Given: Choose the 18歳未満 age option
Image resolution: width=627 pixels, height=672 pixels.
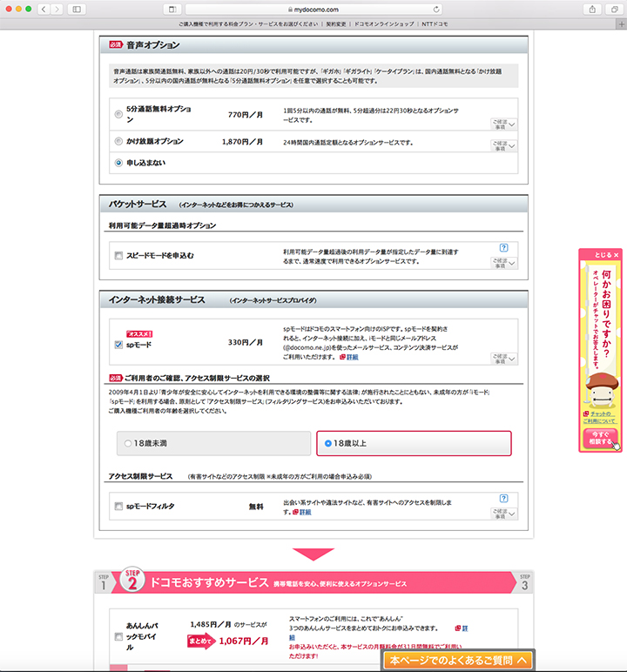Looking at the screenshot, I should click(213, 443).
